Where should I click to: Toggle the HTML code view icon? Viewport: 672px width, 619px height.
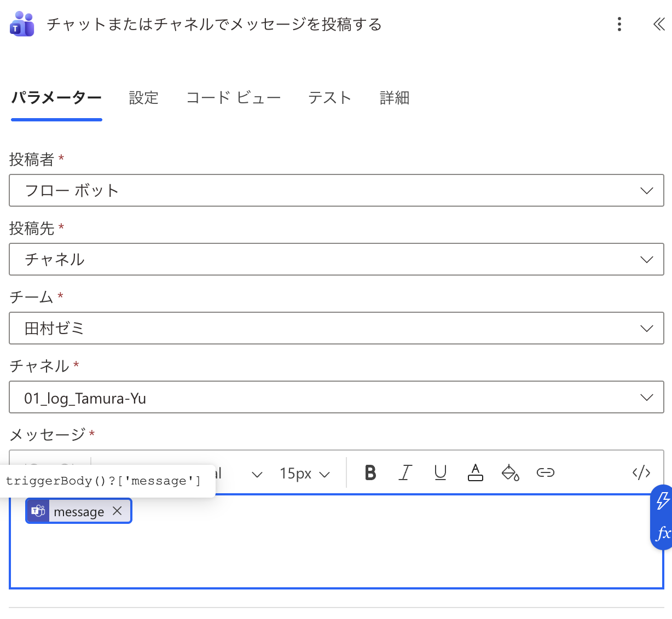[x=641, y=472]
